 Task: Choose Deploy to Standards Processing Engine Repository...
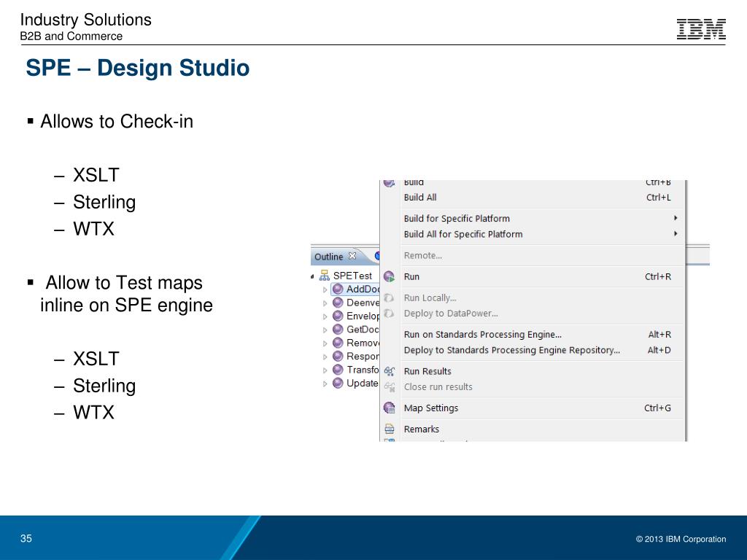pyautogui.click(x=533, y=351)
